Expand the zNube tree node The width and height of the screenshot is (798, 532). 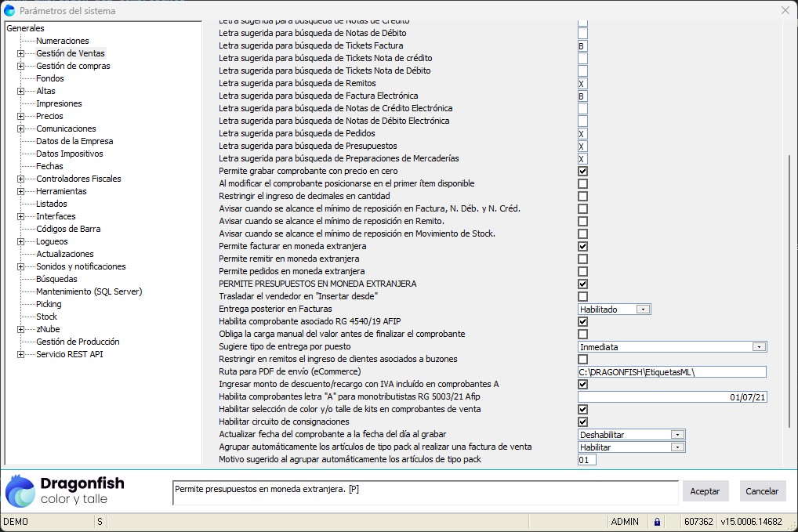click(x=20, y=329)
